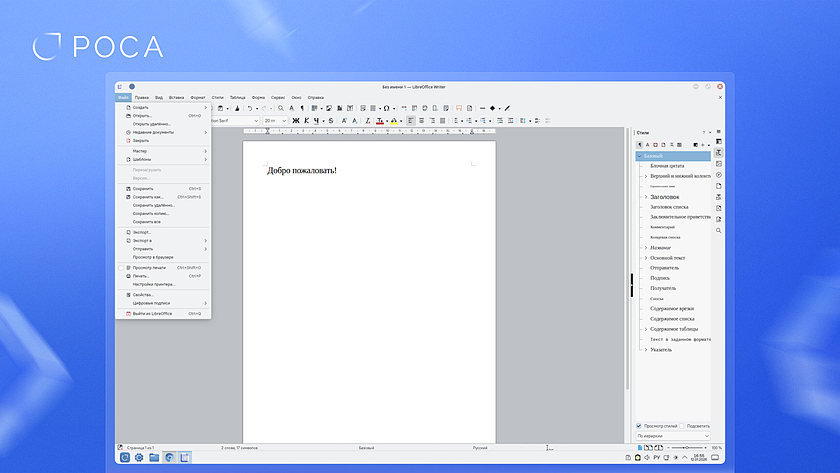Toggle Strikethrough (S) formatting
This screenshot has height=473, width=840.
tap(330, 120)
